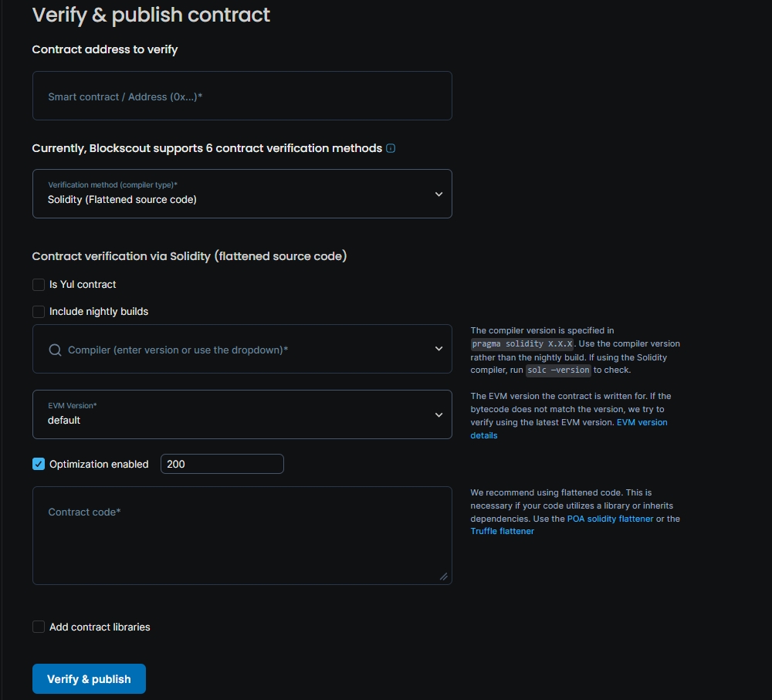Check the Add contract libraries box
772x700 pixels.
coord(39,627)
